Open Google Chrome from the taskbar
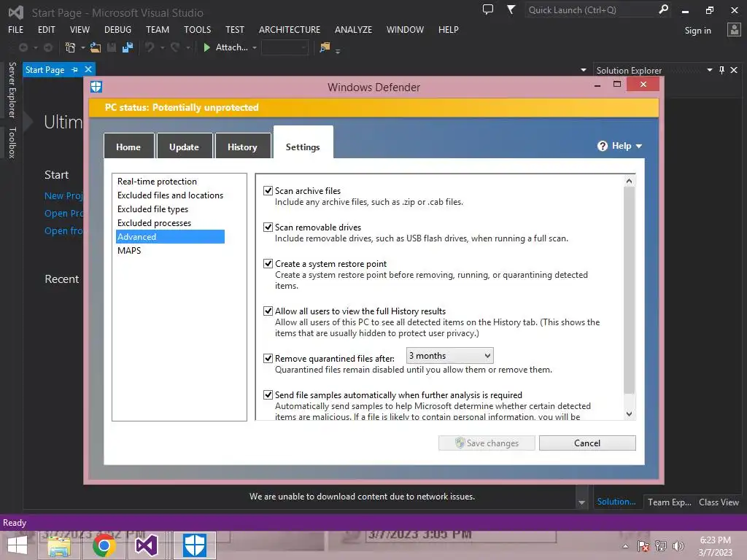747x560 pixels. pyautogui.click(x=104, y=545)
